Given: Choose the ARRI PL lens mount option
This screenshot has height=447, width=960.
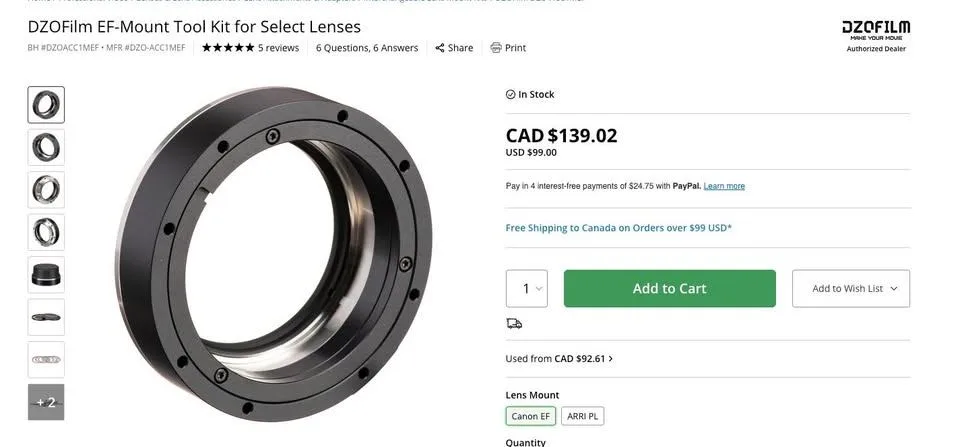Looking at the screenshot, I should 582,416.
